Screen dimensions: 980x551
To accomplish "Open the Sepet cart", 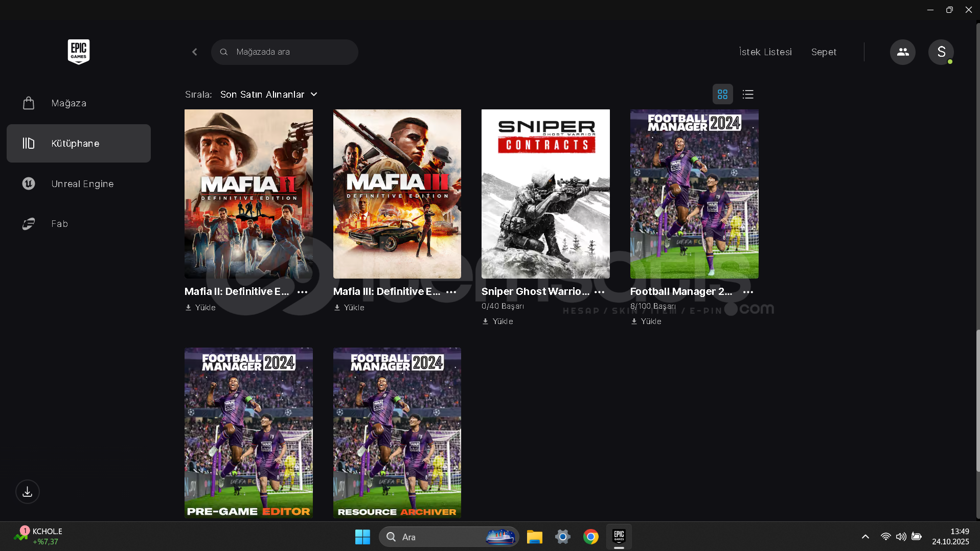I will point(824,52).
